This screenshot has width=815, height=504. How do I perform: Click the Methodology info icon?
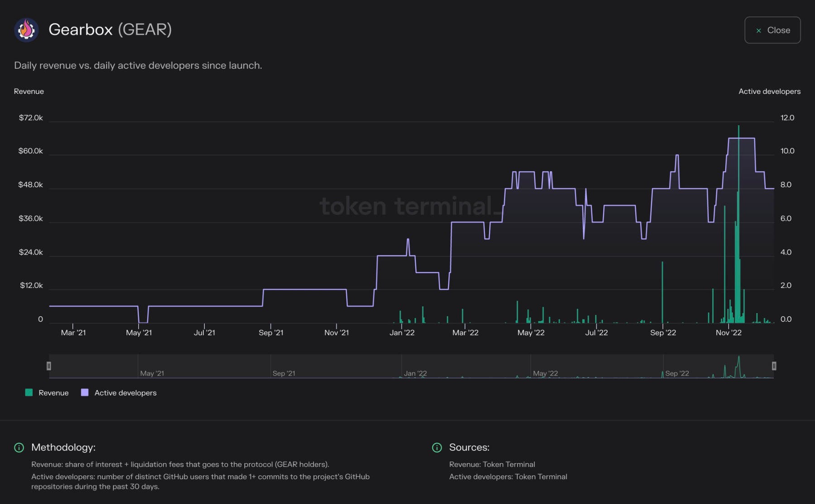(19, 447)
